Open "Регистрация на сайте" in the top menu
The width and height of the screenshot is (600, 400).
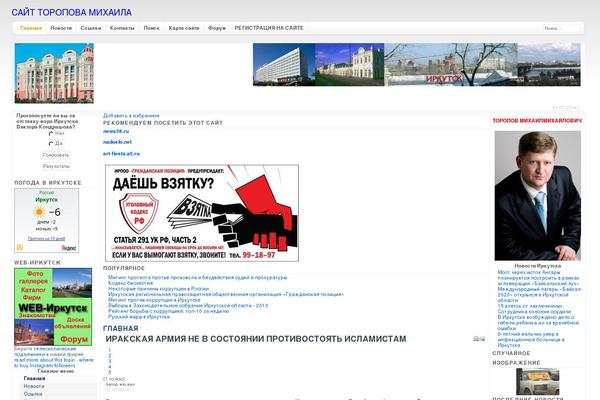point(269,28)
